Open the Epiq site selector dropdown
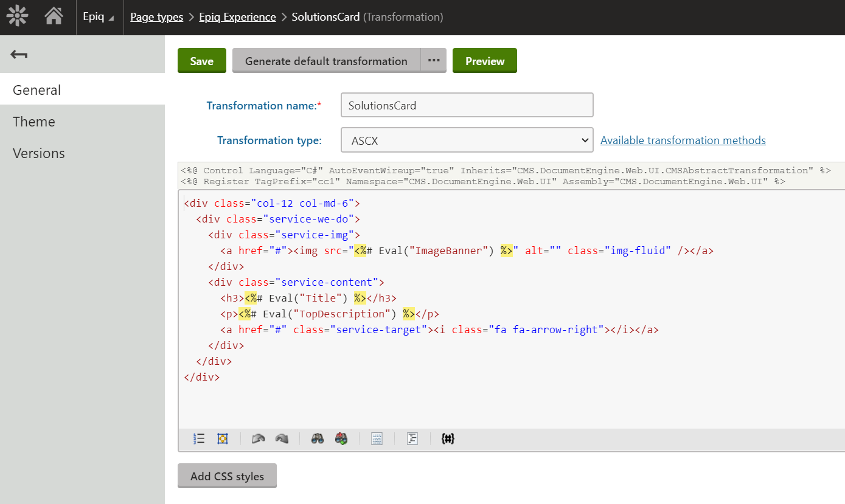Viewport: 845px width, 504px height. pyautogui.click(x=99, y=16)
